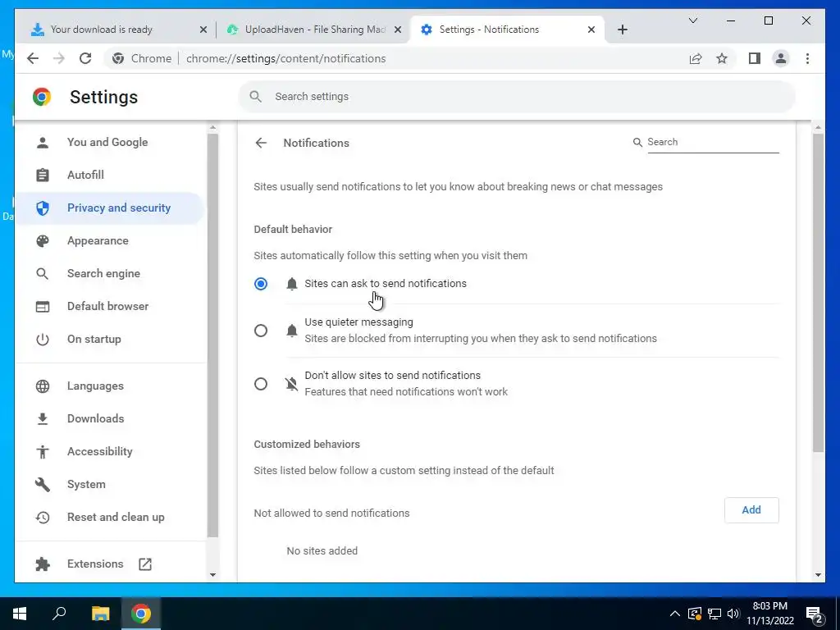
Task: Select Don't allow sites to send notifications
Action: click(261, 384)
